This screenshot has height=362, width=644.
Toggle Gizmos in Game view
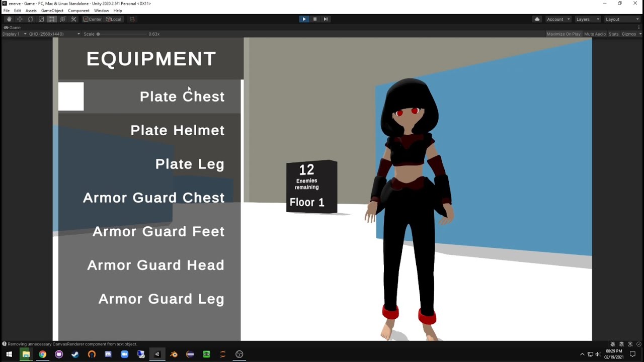[628, 34]
